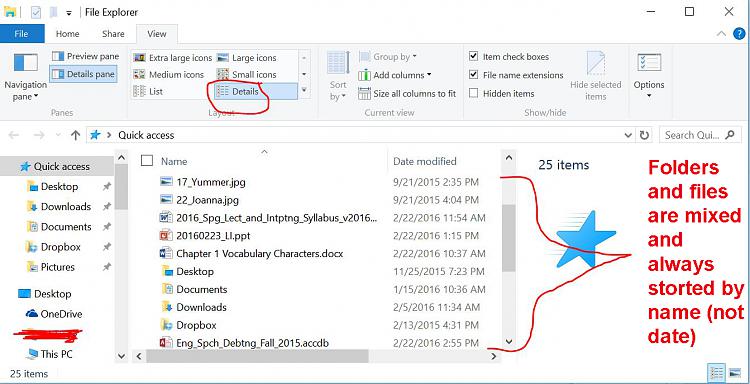Unpin Desktop using its pin icon
This screenshot has width=750, height=384.
coord(107,187)
